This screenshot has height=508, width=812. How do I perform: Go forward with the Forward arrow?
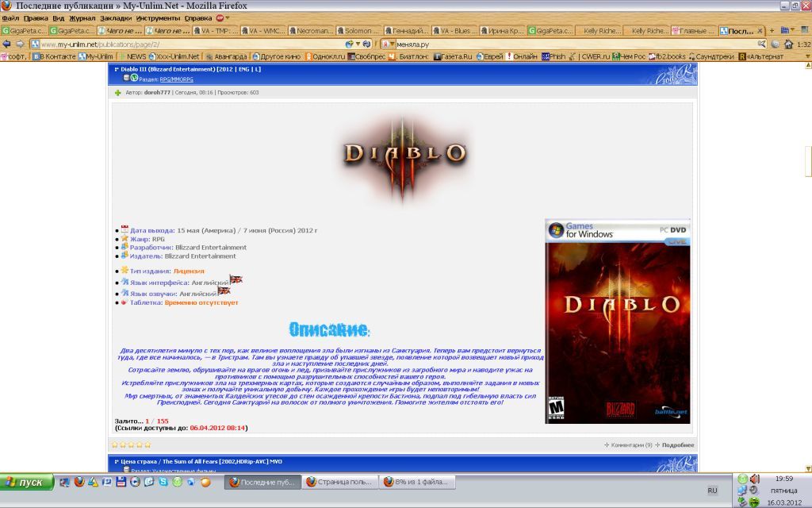coord(20,44)
